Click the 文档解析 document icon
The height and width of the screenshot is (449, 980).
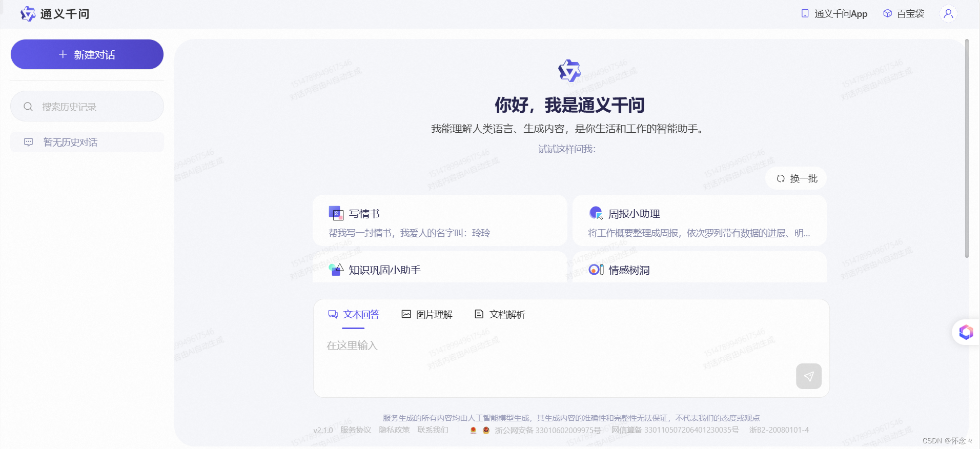[479, 314]
